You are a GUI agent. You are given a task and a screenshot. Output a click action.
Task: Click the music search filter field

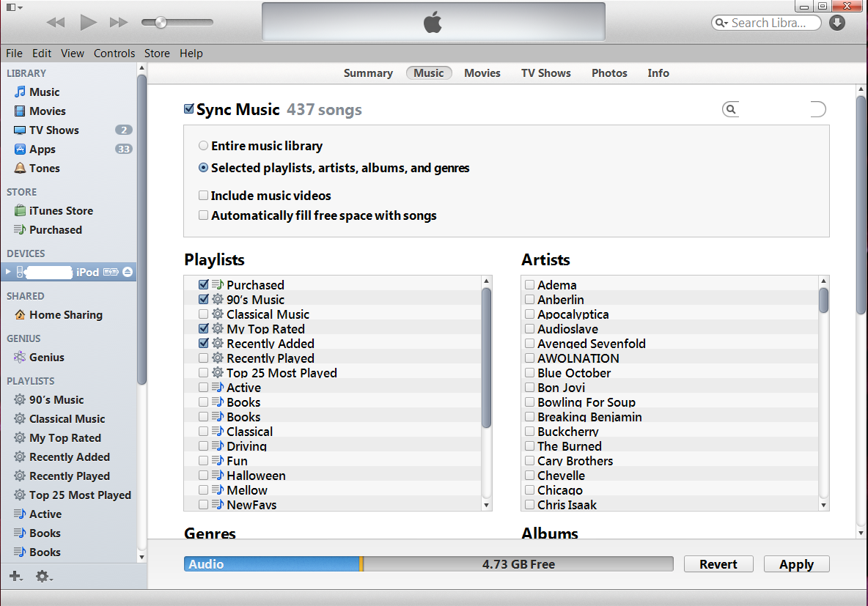(774, 109)
